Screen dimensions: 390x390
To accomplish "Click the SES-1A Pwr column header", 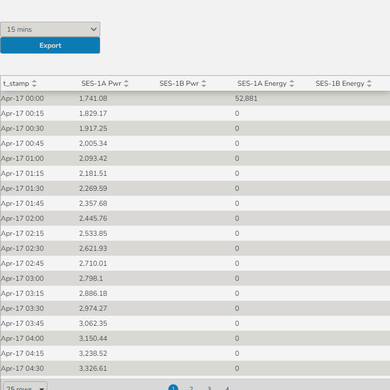I will point(101,83).
